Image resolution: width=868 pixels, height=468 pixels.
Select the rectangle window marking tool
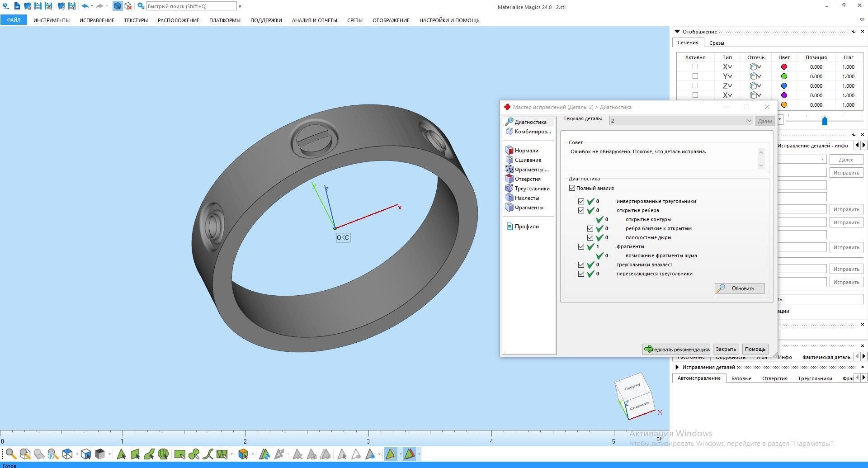coord(180,454)
